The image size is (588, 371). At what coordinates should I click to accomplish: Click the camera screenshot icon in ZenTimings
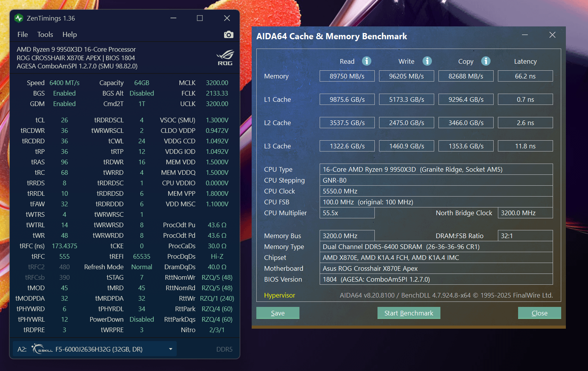coord(228,35)
